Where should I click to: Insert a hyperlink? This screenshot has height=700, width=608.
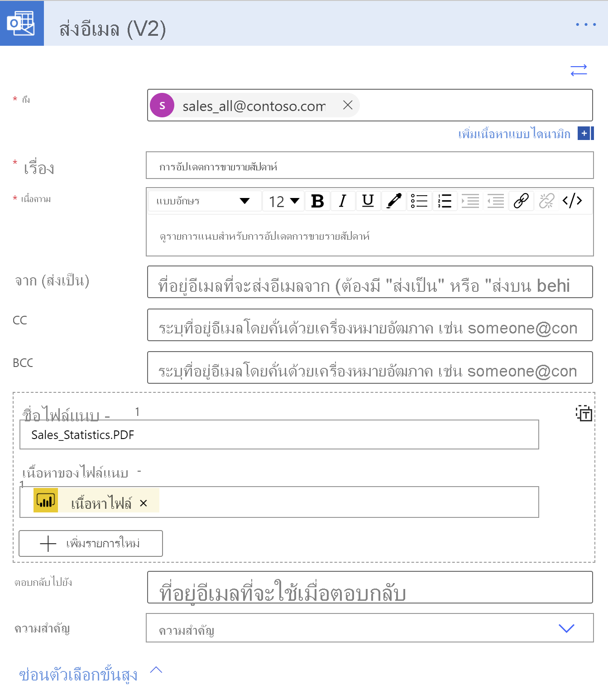(521, 201)
